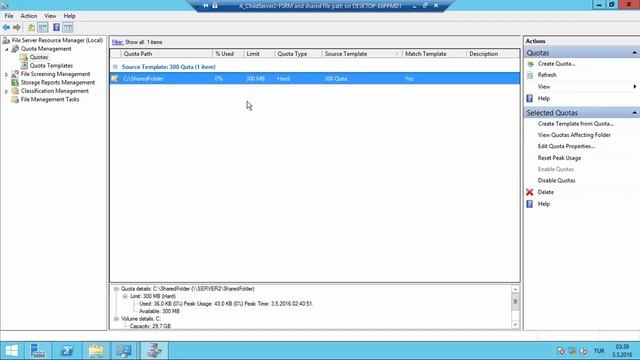This screenshot has height=360, width=640.
Task: Expand the File Screening Management node
Action: tap(7, 74)
